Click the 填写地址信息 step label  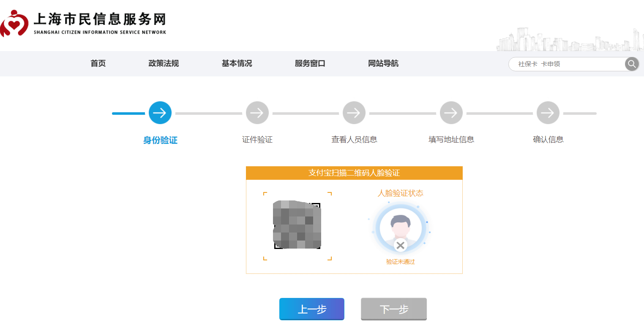tap(451, 140)
